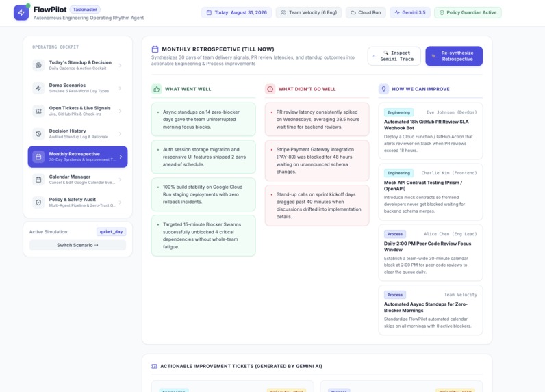The height and width of the screenshot is (392, 545).
Task: Click 'Targeted 15-minute Blocker Swarms' note
Action: coord(203,236)
